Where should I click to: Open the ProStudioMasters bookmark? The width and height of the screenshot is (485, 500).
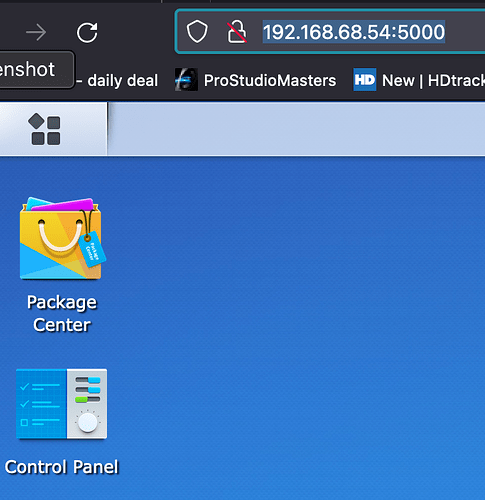[x=256, y=80]
